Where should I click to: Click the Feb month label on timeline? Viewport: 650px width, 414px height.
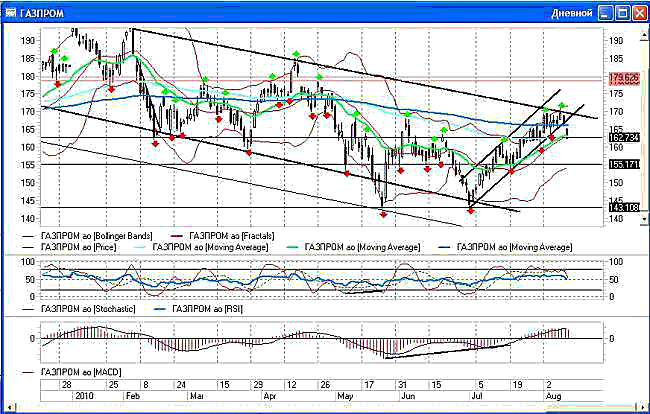(x=133, y=396)
